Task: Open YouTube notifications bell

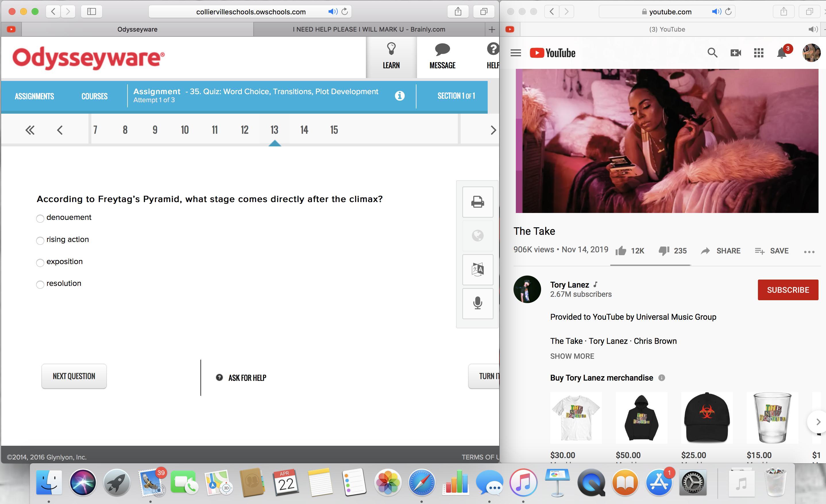Action: coord(782,53)
